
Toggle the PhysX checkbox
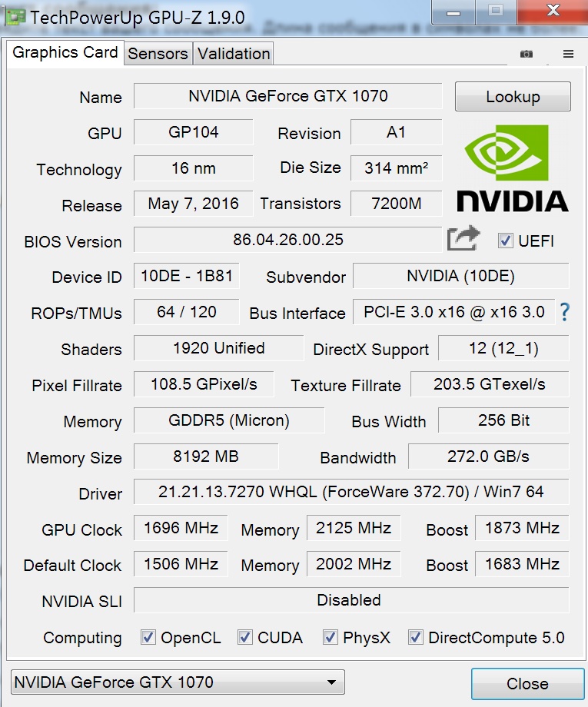coord(331,637)
